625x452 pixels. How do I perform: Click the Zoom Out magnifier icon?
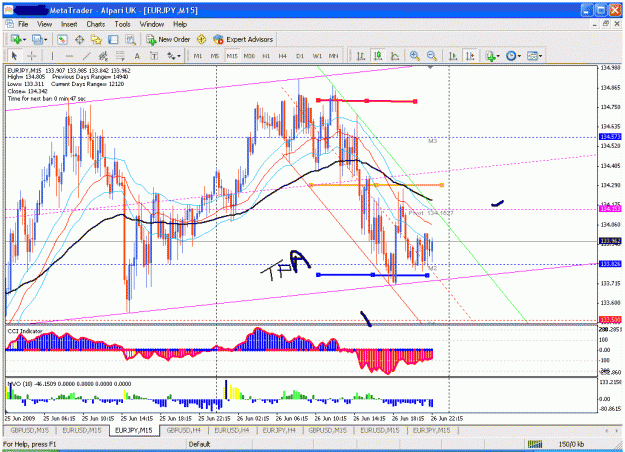[x=431, y=56]
